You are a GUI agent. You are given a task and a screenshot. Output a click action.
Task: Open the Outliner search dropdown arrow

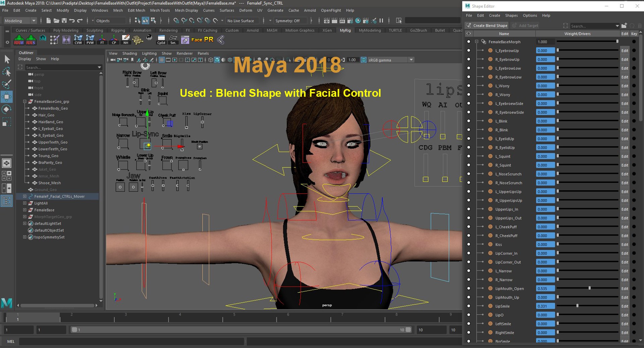[99, 67]
